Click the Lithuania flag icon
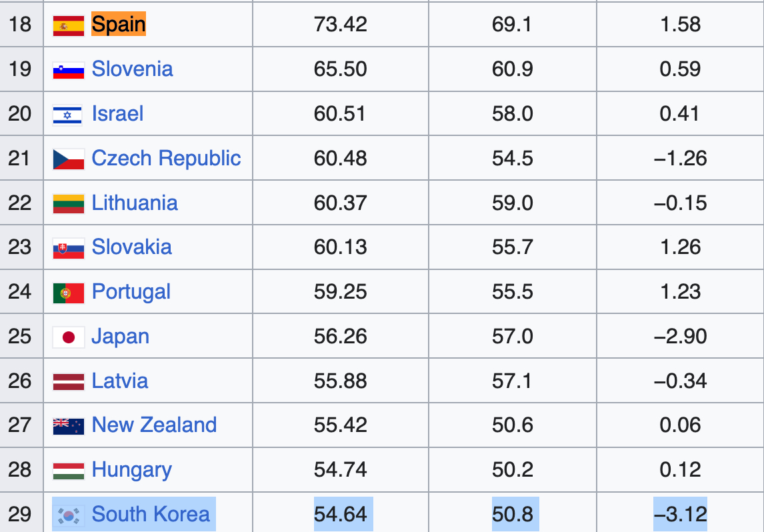Screen dimensions: 764x532 (x=68, y=204)
